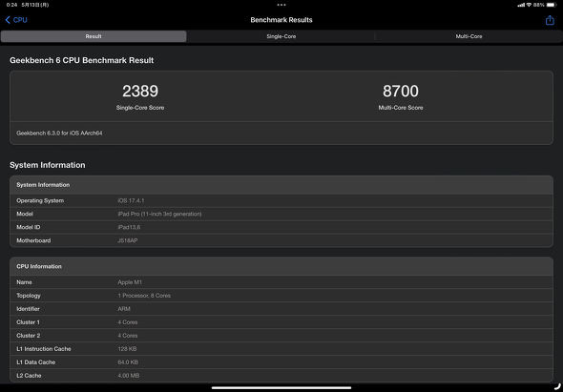Tap the Model ID row label
The image size is (563, 392).
coord(28,227)
